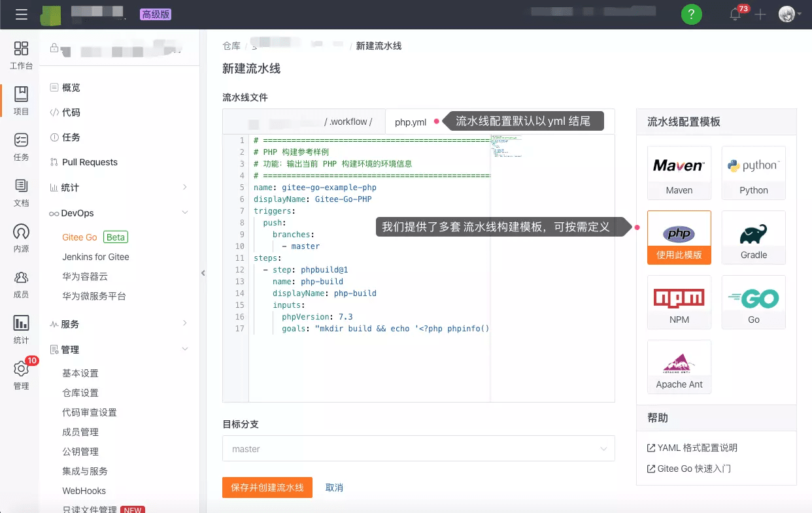This screenshot has height=513, width=812.
Task: Click the green help question mark icon
Action: click(x=692, y=14)
